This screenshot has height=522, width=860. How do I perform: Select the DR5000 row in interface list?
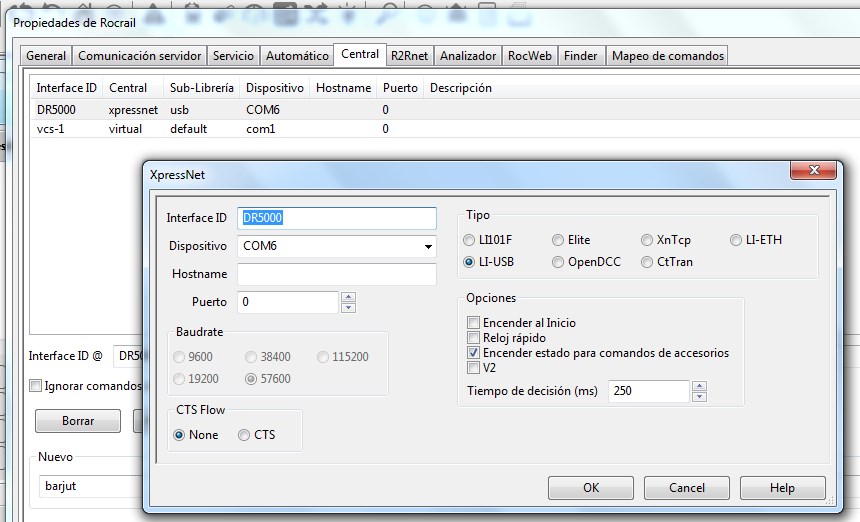click(444, 110)
